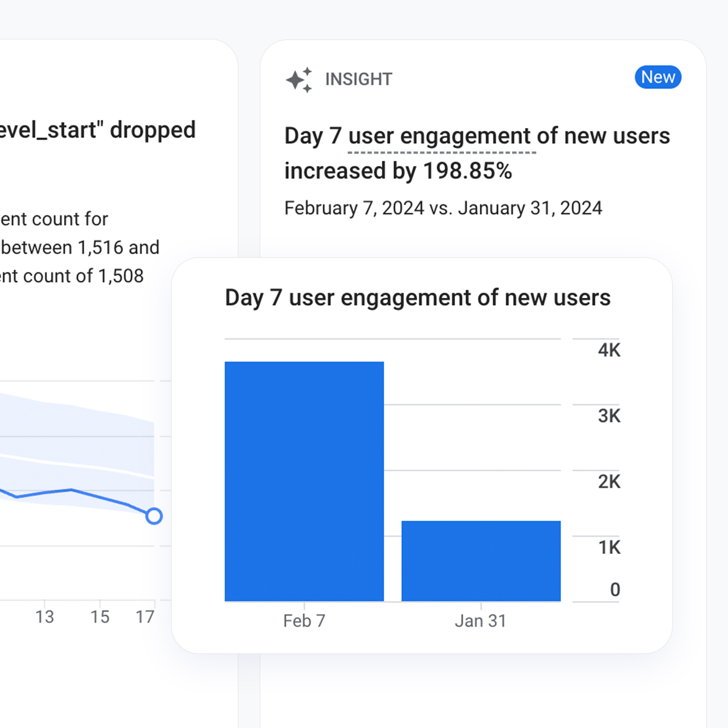This screenshot has height=728, width=728.
Task: Click the INSIGHT card label
Action: pos(359,79)
